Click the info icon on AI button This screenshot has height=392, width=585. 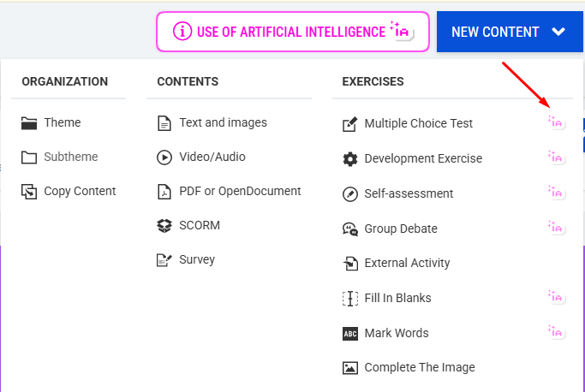click(x=182, y=32)
